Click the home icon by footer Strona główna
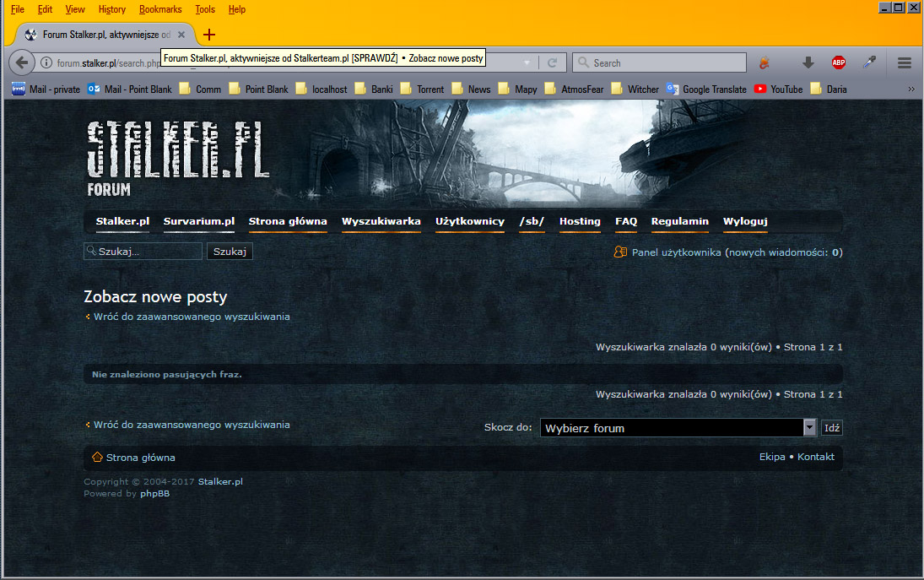Screen dimensions: 924x580 tap(97, 457)
